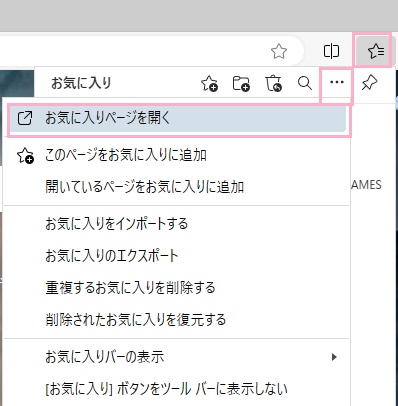398x406 pixels.
Task: Click the お気に入り panel title
Action: [81, 83]
